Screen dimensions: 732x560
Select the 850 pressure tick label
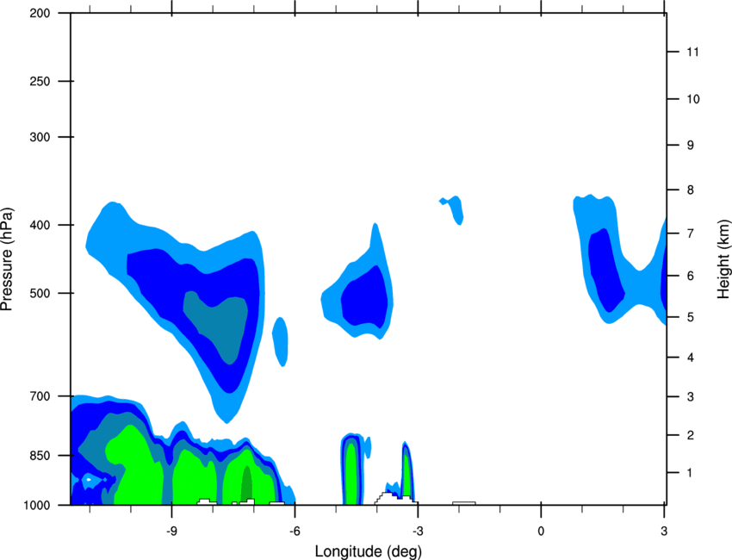coord(40,456)
